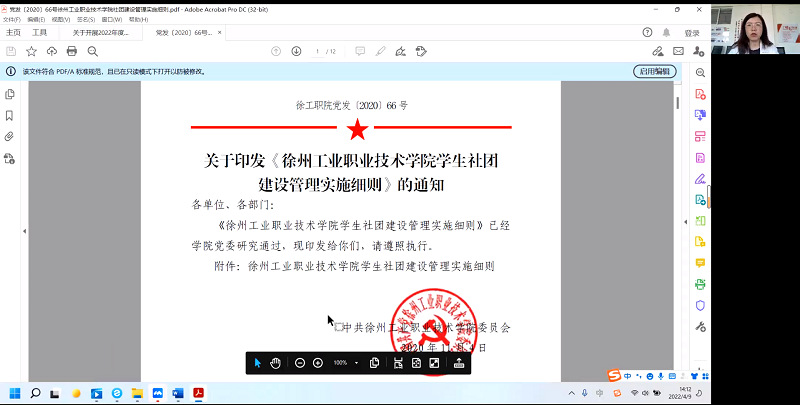This screenshot has width=800, height=405.
Task: Toggle fit-to-page view in floating toolbar
Action: click(416, 362)
